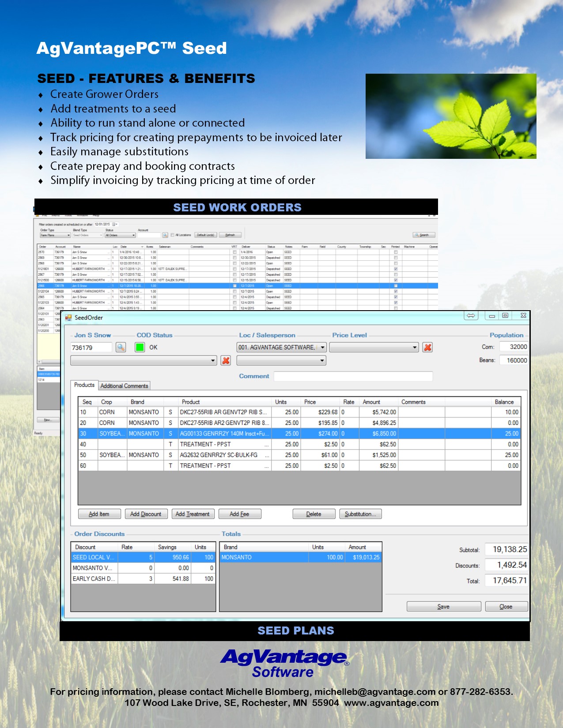Click the Close button in SeedOrder
The height and width of the screenshot is (728, 563).
coord(506,607)
